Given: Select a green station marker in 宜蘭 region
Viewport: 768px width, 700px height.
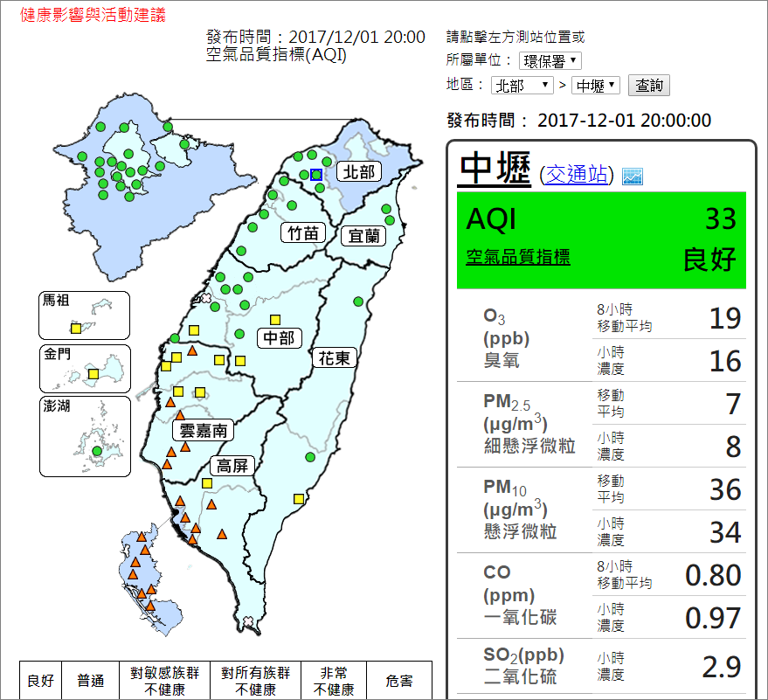Looking at the screenshot, I should point(387,209).
